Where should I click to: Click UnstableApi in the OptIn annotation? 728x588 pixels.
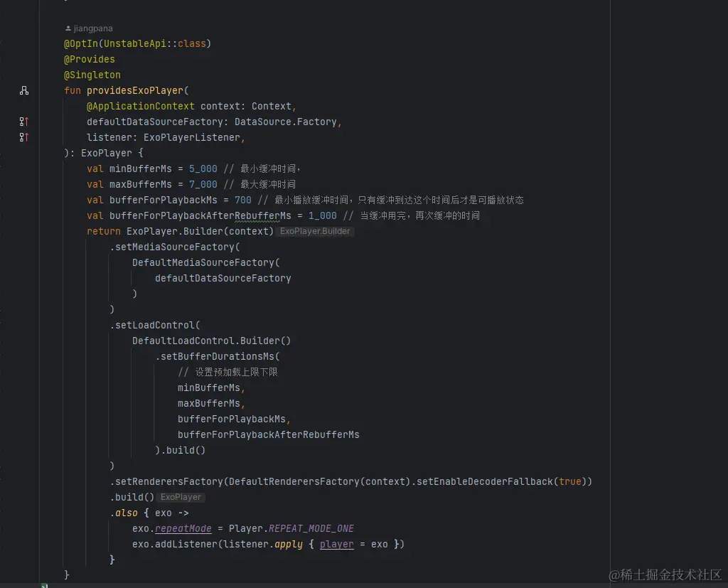(134, 43)
